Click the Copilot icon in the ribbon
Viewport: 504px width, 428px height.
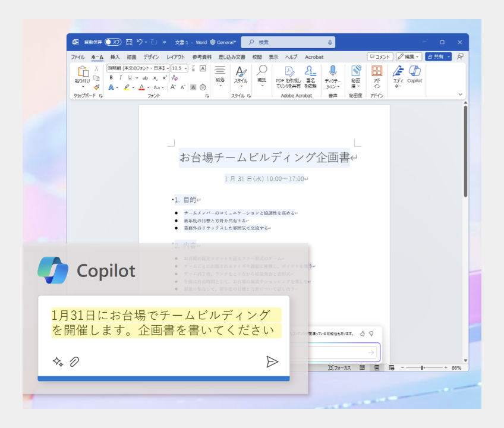tap(414, 74)
